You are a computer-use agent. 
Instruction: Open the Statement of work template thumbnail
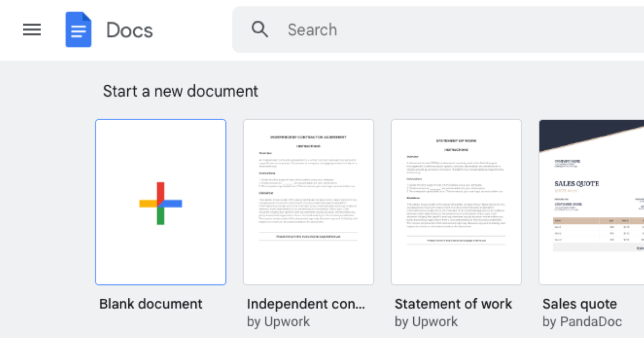coord(456,202)
